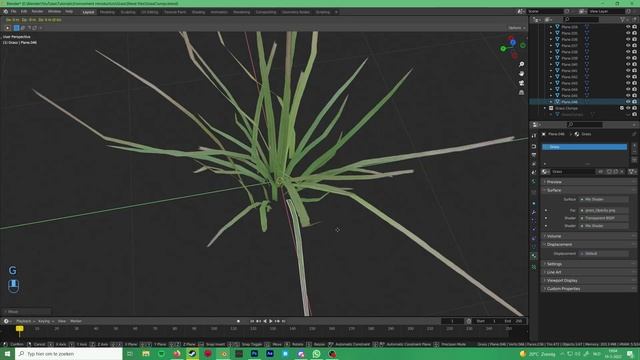Image resolution: width=640 pixels, height=360 pixels.
Task: Open Steam from the Windows taskbar
Action: point(192,353)
